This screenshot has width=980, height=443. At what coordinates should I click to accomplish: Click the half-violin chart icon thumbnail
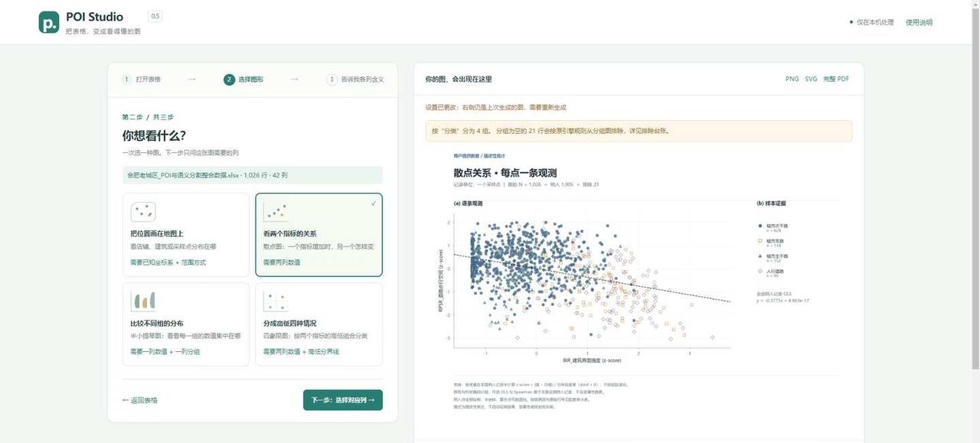143,301
